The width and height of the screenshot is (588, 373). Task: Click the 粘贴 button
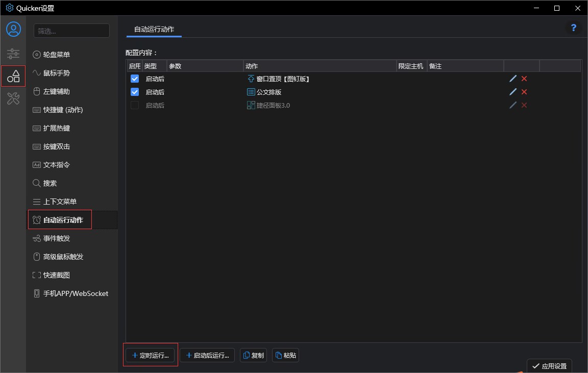click(286, 355)
